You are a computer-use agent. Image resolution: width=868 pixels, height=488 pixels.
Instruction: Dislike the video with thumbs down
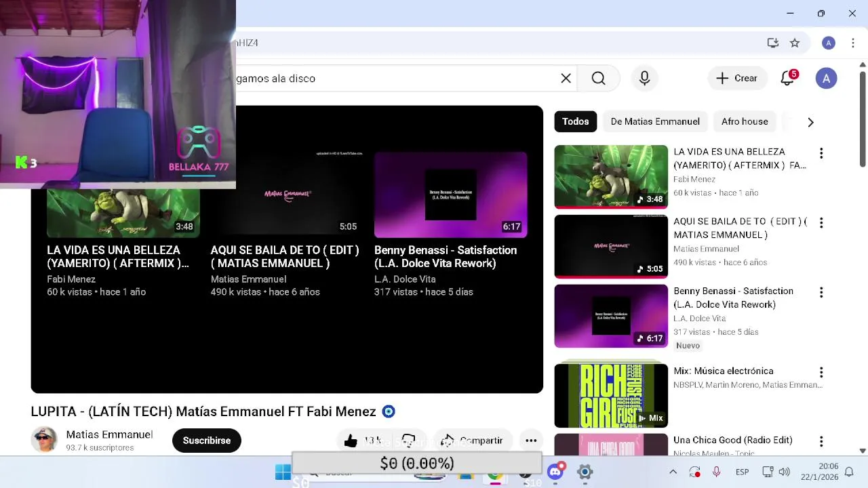click(x=408, y=441)
